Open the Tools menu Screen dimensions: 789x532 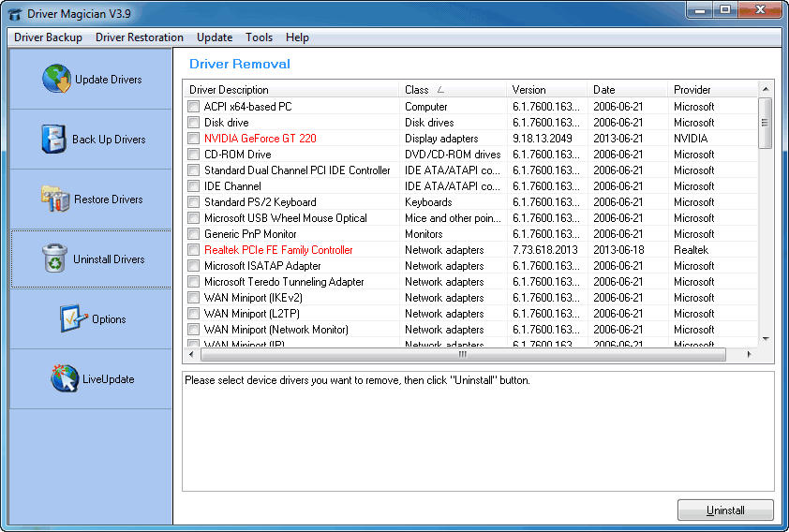coord(260,37)
